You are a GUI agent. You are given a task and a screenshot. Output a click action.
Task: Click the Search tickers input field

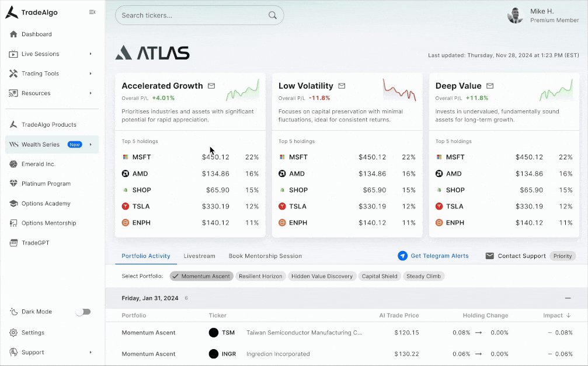[x=200, y=15]
